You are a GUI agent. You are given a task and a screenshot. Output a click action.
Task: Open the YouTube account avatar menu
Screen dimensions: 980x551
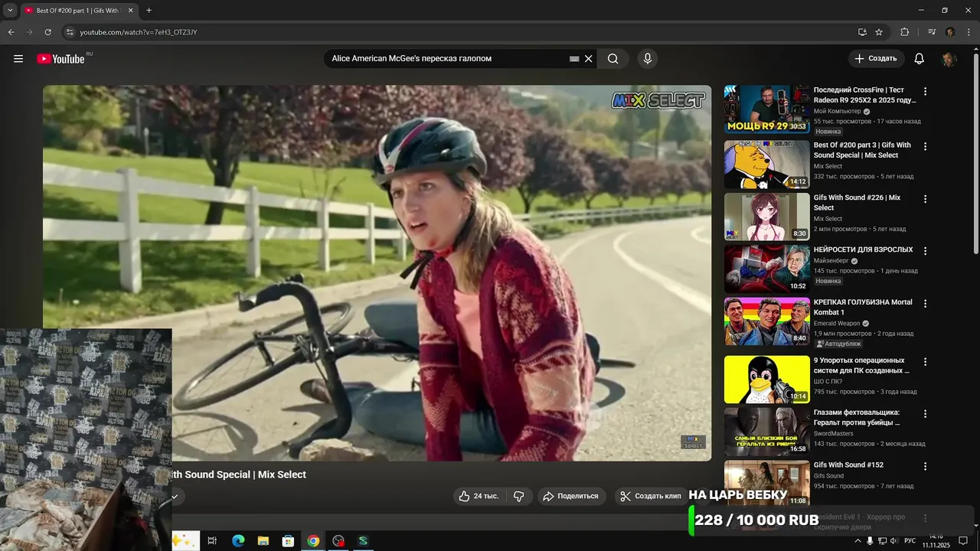[x=949, y=59]
